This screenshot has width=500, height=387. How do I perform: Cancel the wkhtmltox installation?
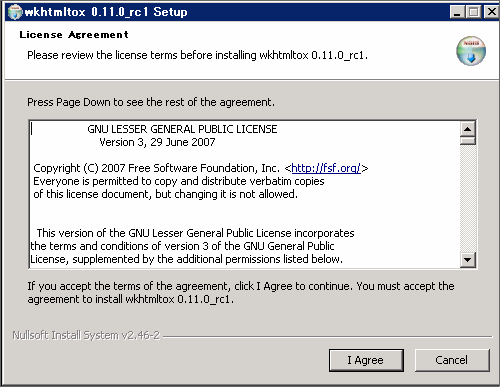(x=452, y=360)
